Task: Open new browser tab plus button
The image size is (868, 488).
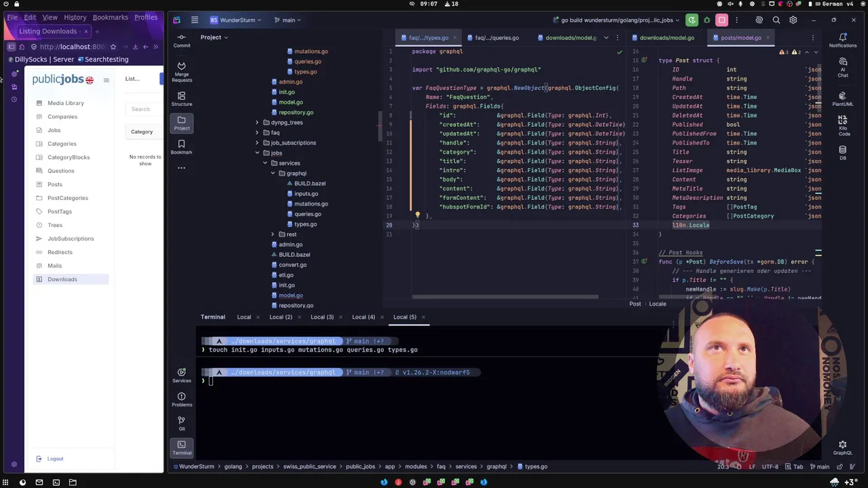Action: (x=97, y=31)
